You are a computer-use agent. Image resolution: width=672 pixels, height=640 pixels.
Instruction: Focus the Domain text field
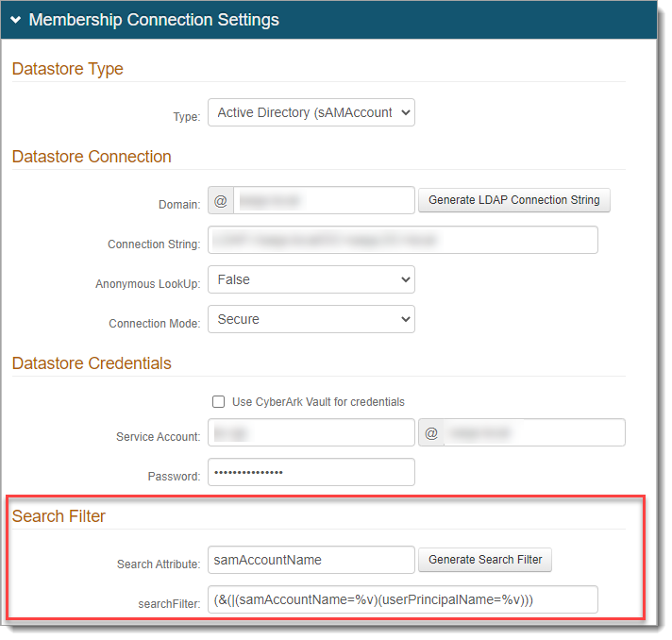323,201
